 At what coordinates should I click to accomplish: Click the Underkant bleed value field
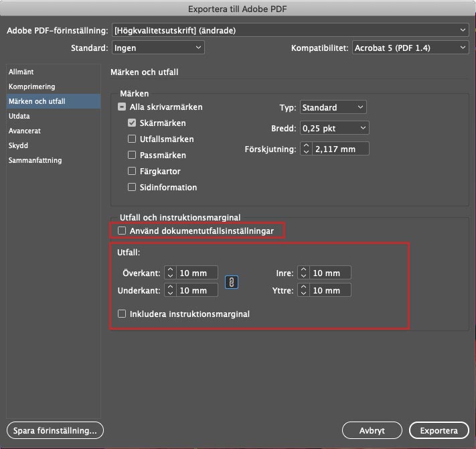coord(197,290)
